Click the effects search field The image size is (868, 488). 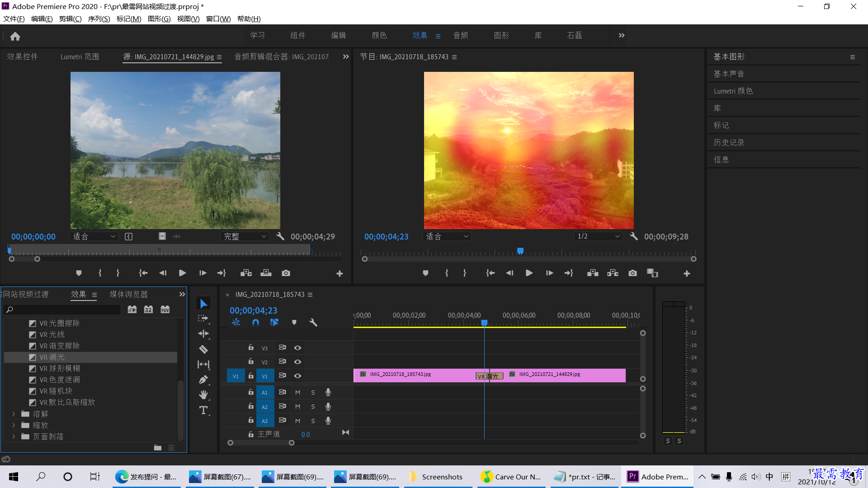pyautogui.click(x=62, y=310)
